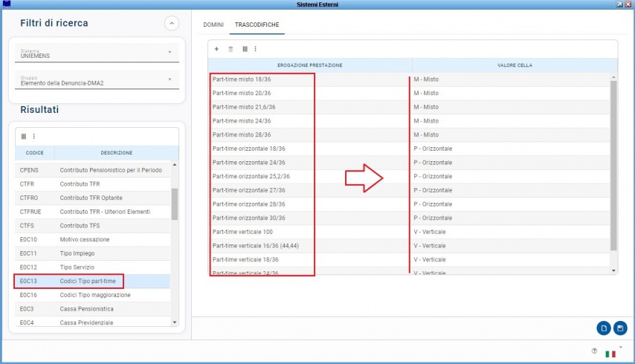Select the Trascodifiche tab
This screenshot has width=635, height=364.
(x=257, y=25)
